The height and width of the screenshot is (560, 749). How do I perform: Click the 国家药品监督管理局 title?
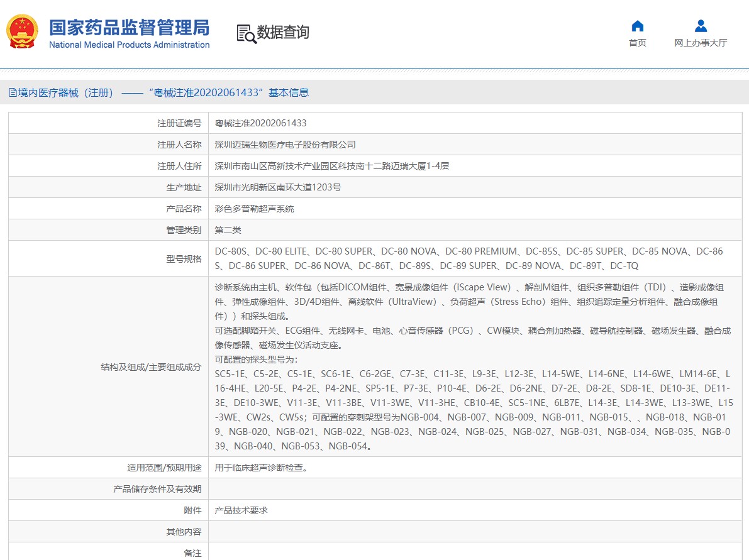pos(130,28)
